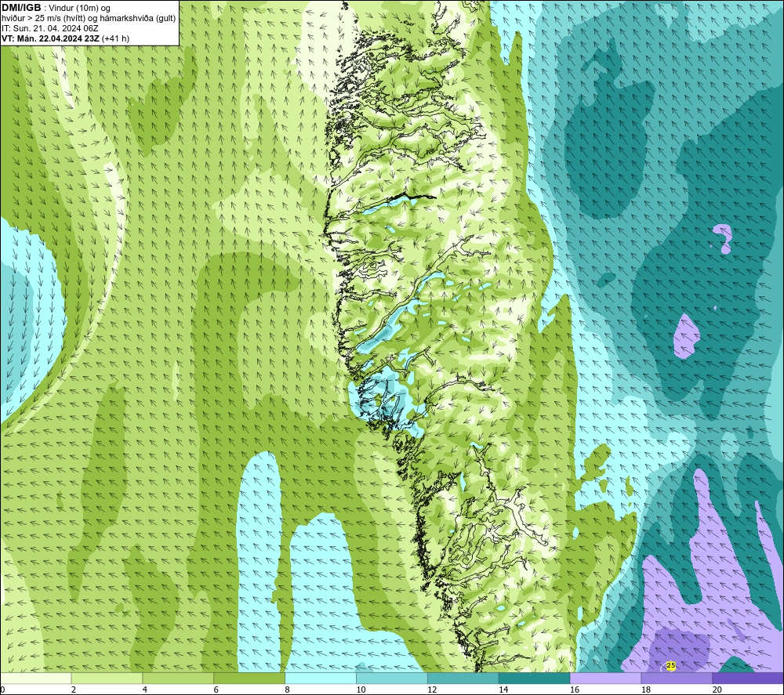Click the legend scale label '8'
The height and width of the screenshot is (695, 784).
pyautogui.click(x=287, y=690)
